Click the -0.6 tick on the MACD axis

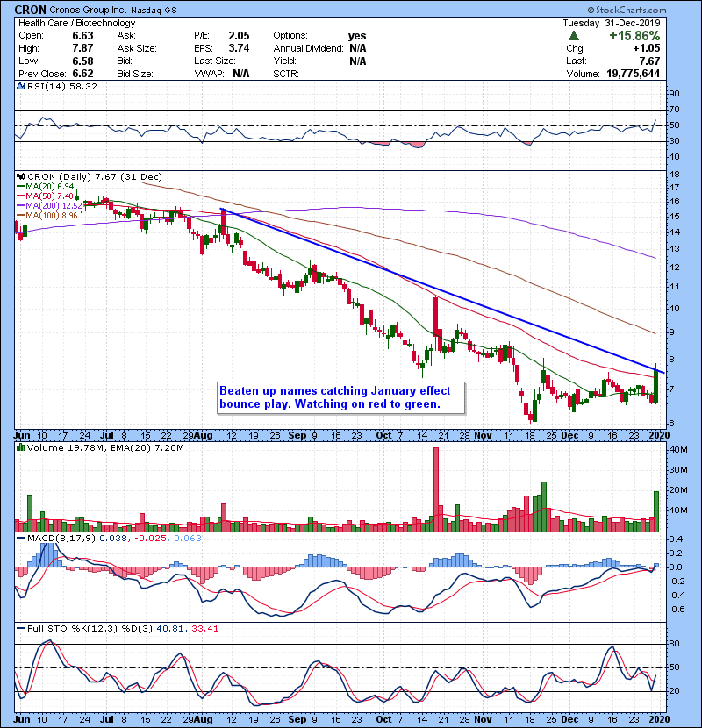[676, 610]
